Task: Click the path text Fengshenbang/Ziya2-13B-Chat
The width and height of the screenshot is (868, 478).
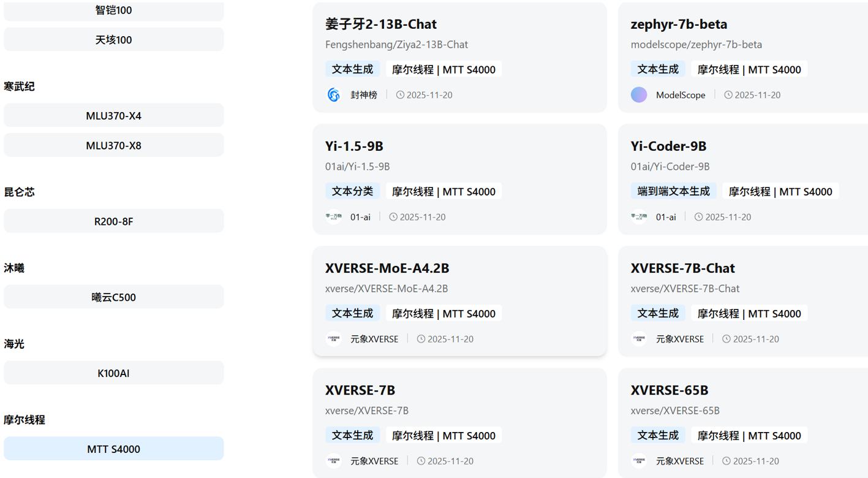Action: pos(397,45)
